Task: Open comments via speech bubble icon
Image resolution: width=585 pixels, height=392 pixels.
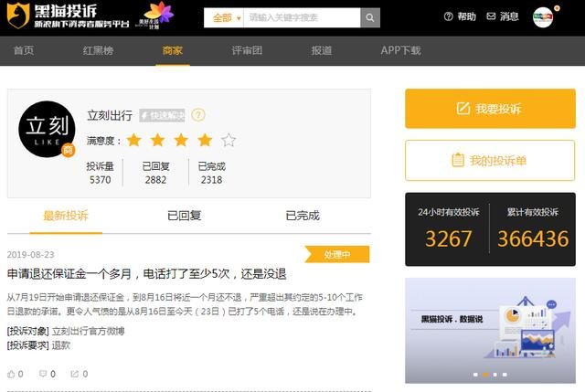Action: pos(43,374)
